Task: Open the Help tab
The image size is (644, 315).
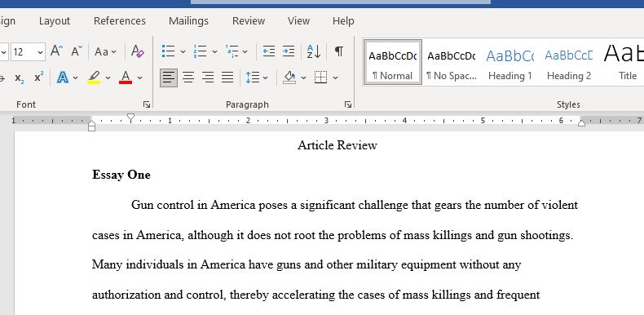Action: pyautogui.click(x=343, y=21)
